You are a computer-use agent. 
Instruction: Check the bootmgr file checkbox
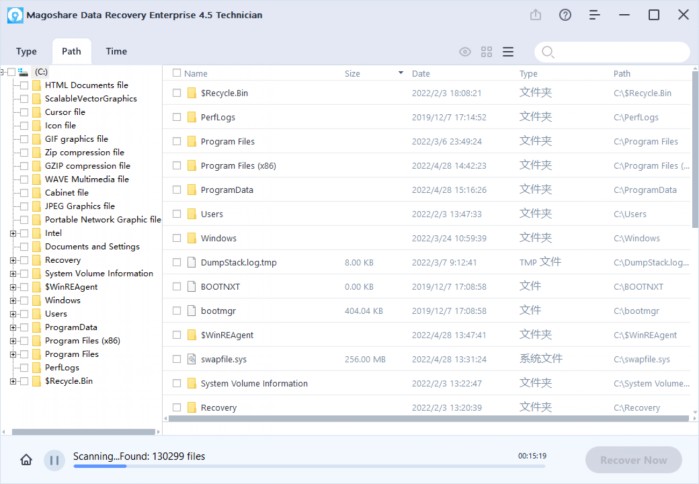point(177,311)
